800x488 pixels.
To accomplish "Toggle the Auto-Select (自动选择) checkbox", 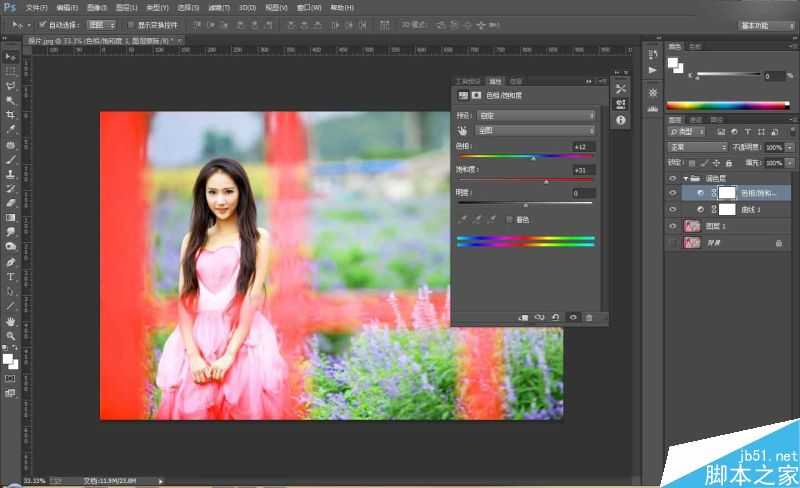I will (42, 24).
